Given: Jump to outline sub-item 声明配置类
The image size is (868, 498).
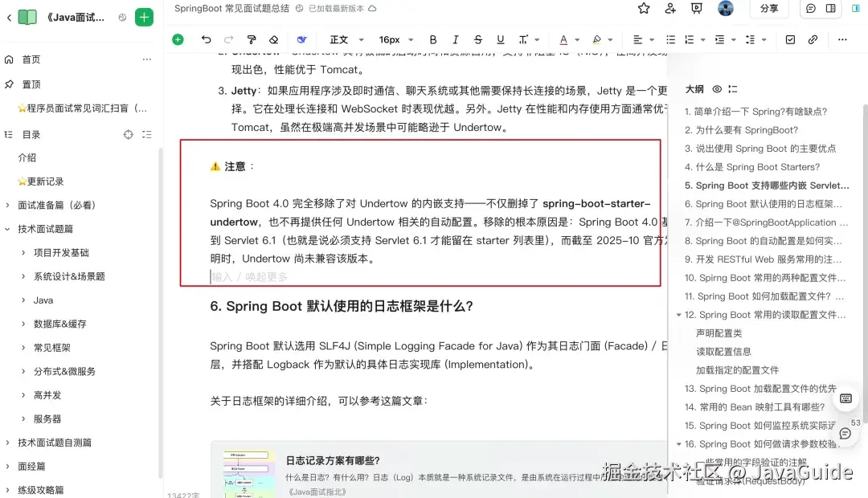Looking at the screenshot, I should point(719,333).
